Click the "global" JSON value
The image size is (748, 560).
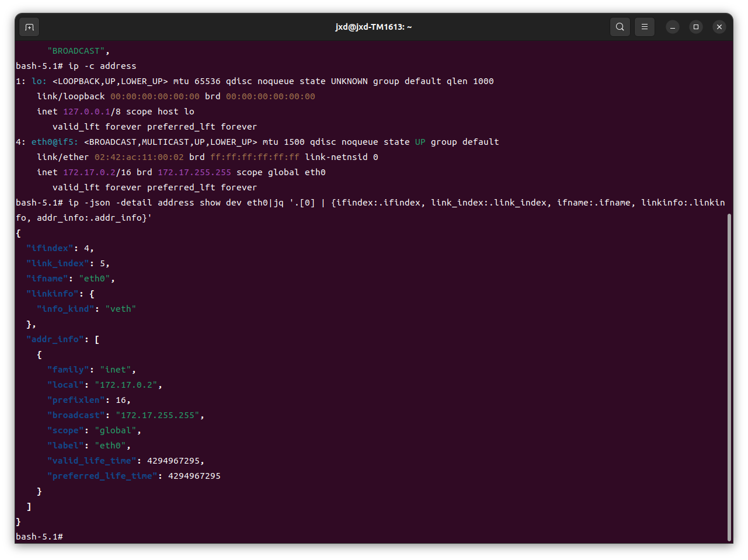(116, 430)
